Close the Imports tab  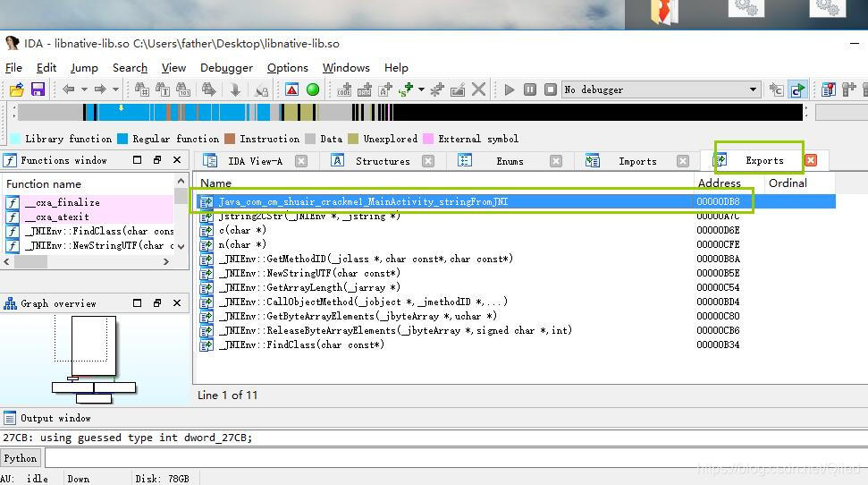point(683,161)
